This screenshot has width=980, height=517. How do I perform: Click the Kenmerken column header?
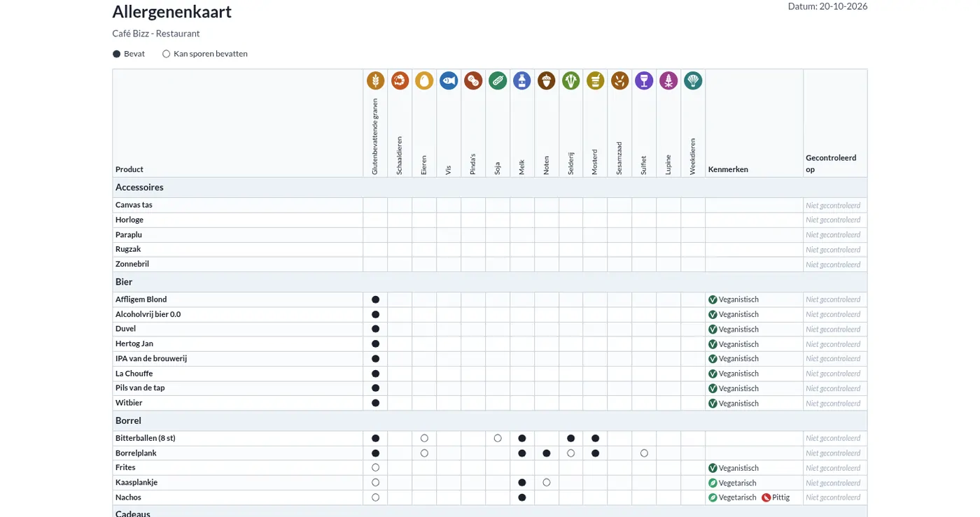(728, 169)
